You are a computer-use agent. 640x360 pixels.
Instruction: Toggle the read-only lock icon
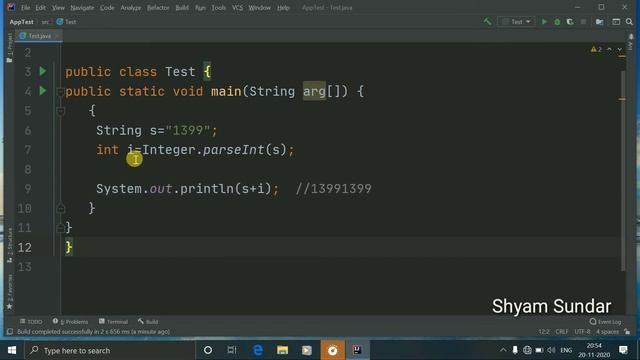627,332
